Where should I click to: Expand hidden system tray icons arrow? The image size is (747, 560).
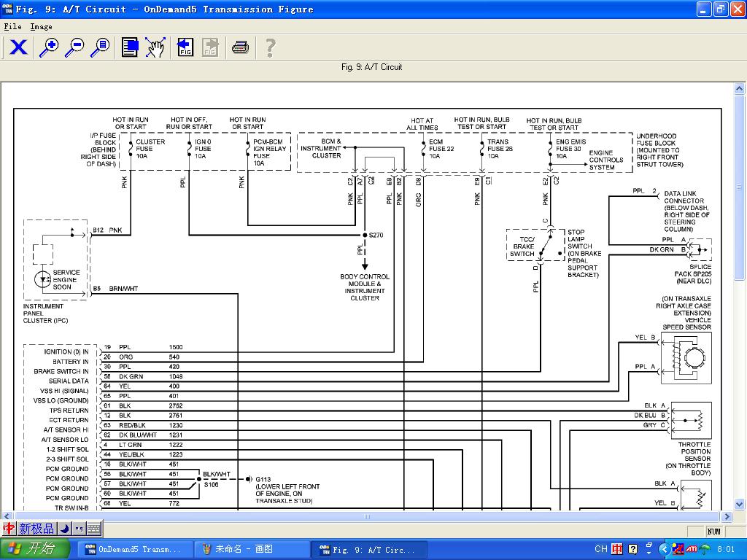click(664, 549)
